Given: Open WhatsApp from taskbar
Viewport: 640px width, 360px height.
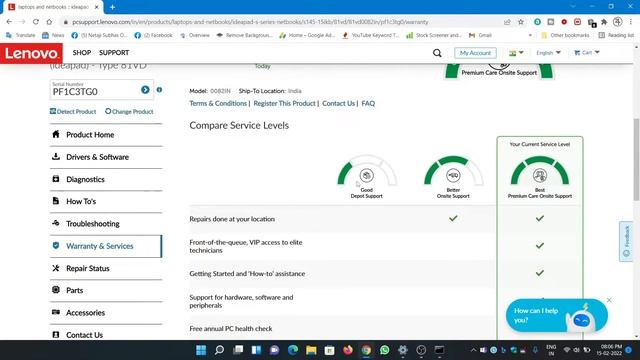Looking at the screenshot, I should (x=384, y=350).
